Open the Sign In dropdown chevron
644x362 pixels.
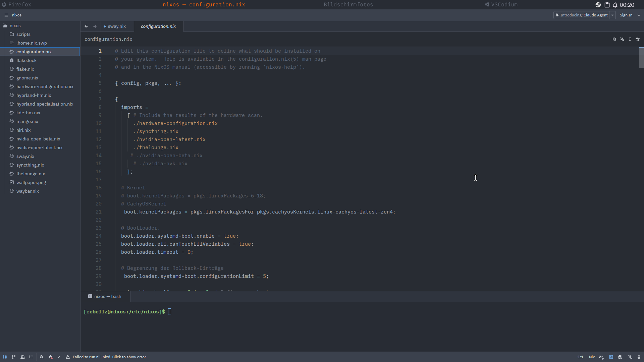[638, 15]
